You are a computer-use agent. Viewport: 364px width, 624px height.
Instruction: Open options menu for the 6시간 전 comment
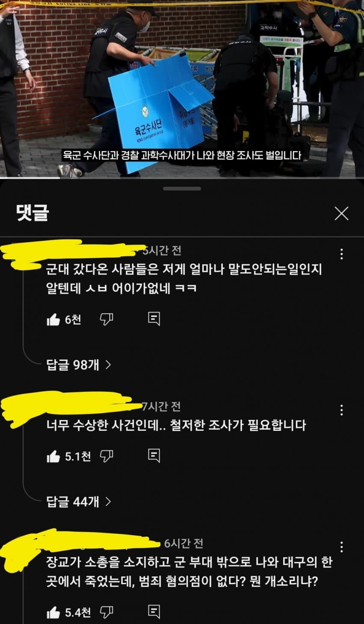pyautogui.click(x=341, y=547)
